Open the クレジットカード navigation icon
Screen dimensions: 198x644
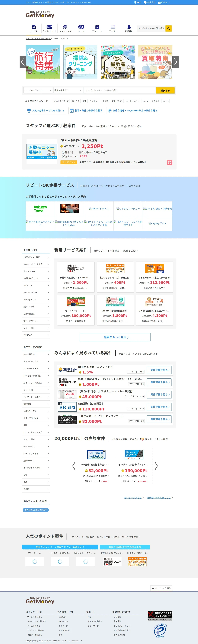(49, 27)
